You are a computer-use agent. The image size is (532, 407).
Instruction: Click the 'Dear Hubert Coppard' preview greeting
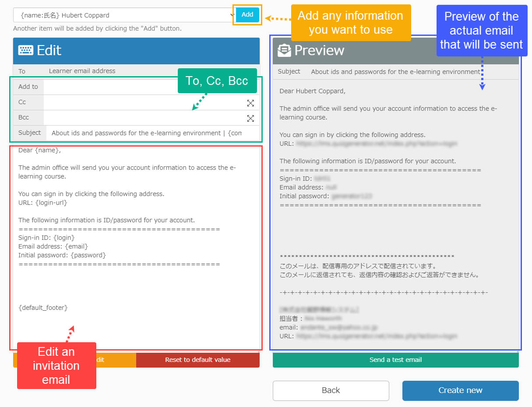pos(312,91)
